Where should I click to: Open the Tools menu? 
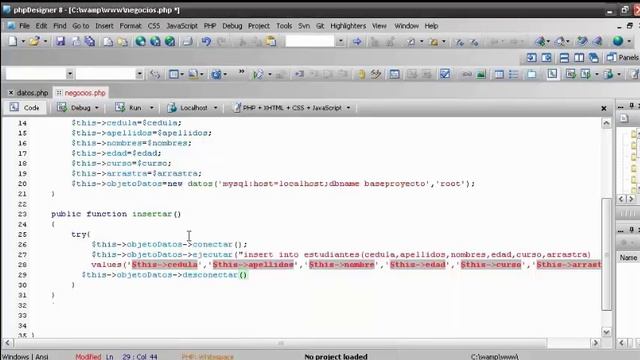(284, 26)
